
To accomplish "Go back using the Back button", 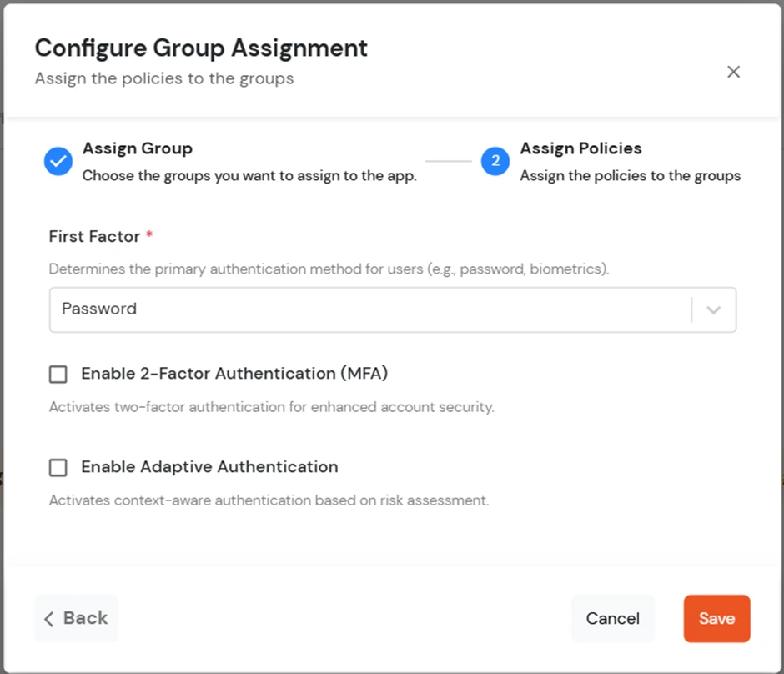I will pyautogui.click(x=76, y=618).
